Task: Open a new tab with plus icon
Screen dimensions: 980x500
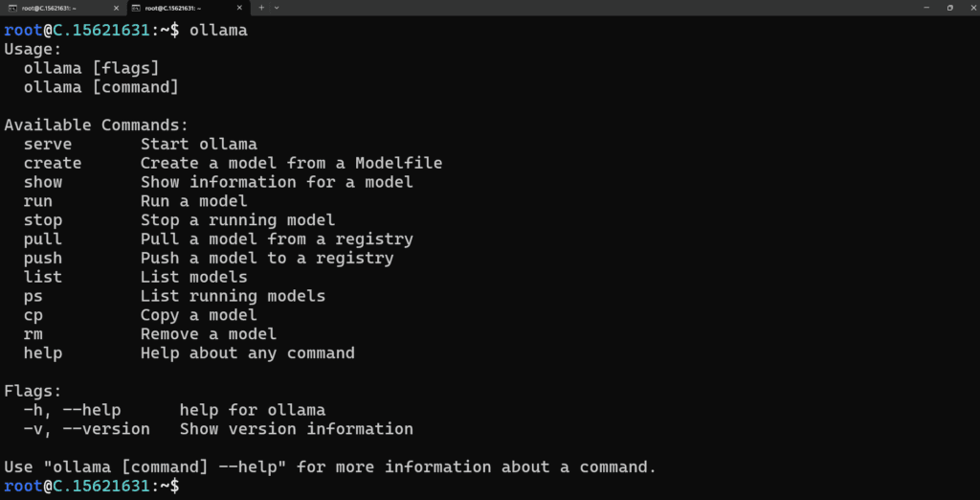Action: 261,8
